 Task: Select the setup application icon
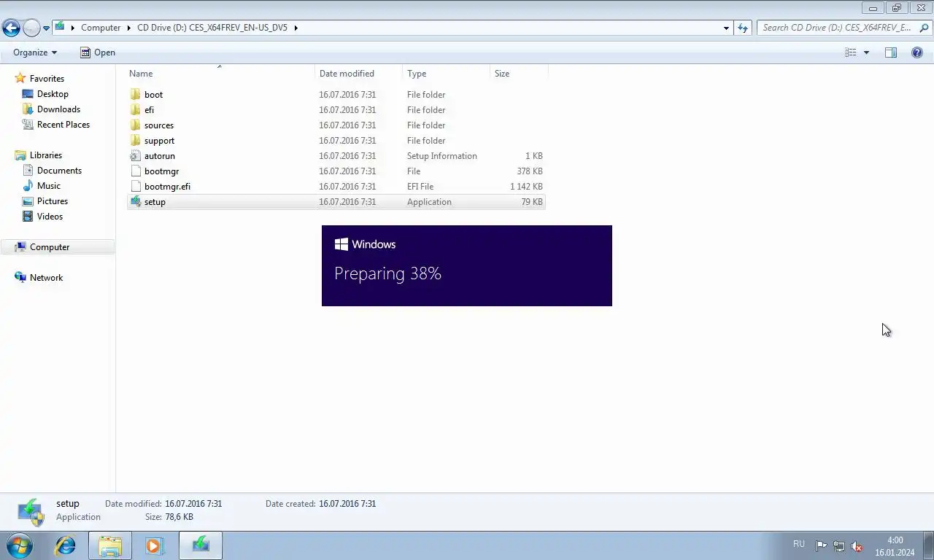(135, 202)
